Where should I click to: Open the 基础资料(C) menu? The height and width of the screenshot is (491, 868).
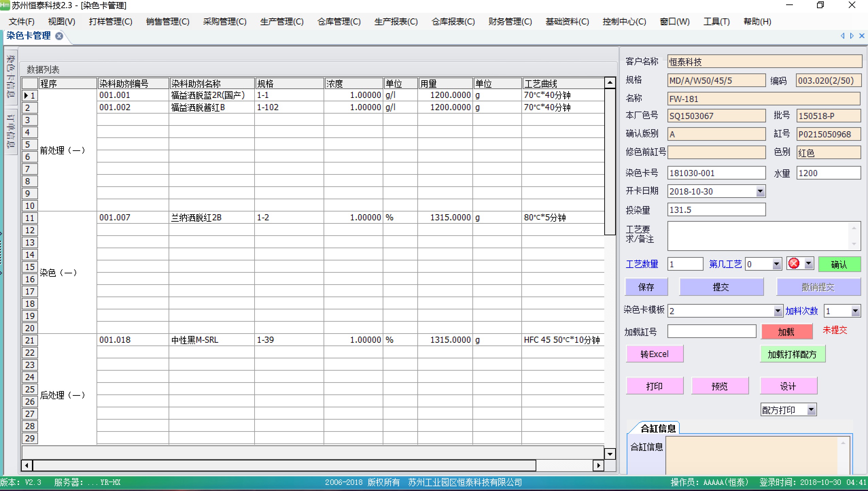coord(567,22)
